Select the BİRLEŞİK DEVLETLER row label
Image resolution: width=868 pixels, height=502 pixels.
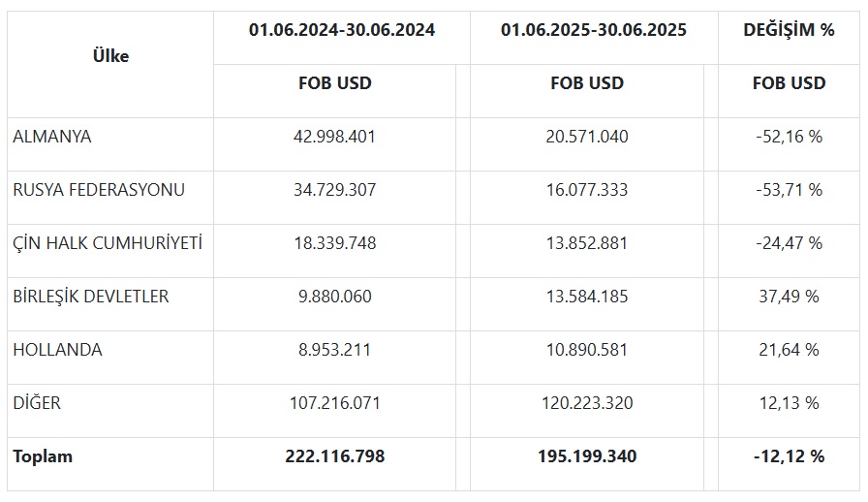pyautogui.click(x=91, y=296)
